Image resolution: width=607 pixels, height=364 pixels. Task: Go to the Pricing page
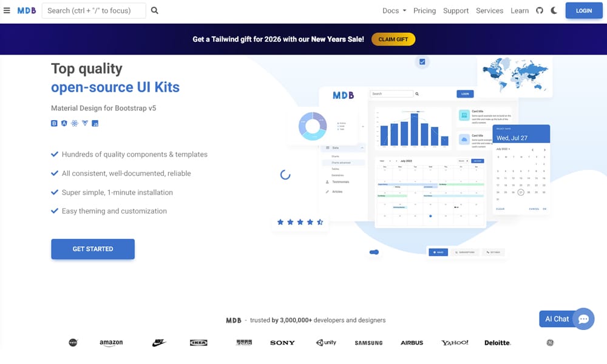point(424,11)
